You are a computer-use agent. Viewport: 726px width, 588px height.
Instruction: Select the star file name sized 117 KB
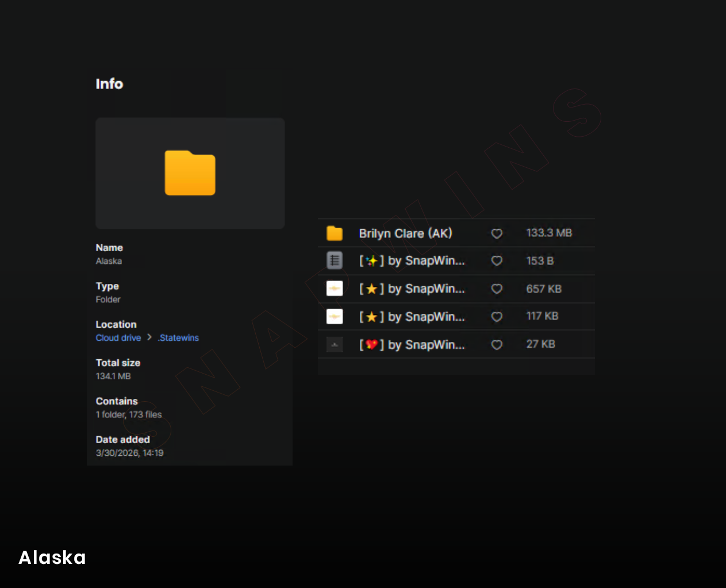point(412,317)
